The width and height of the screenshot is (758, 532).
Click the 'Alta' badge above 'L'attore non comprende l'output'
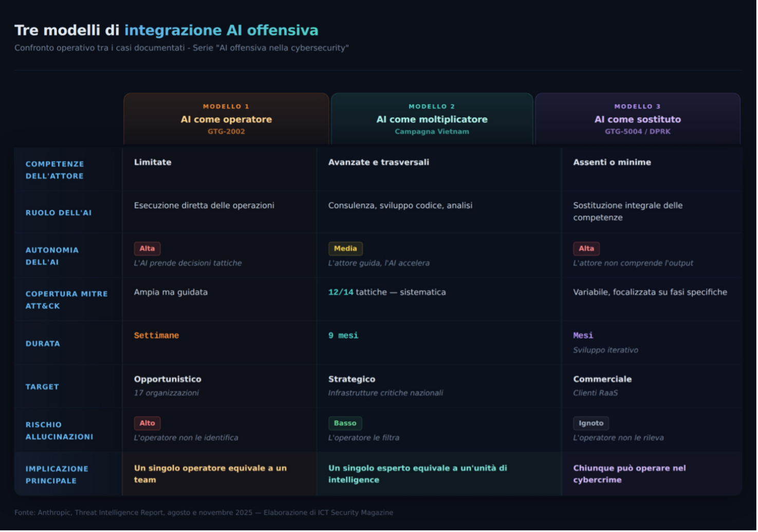(x=586, y=249)
